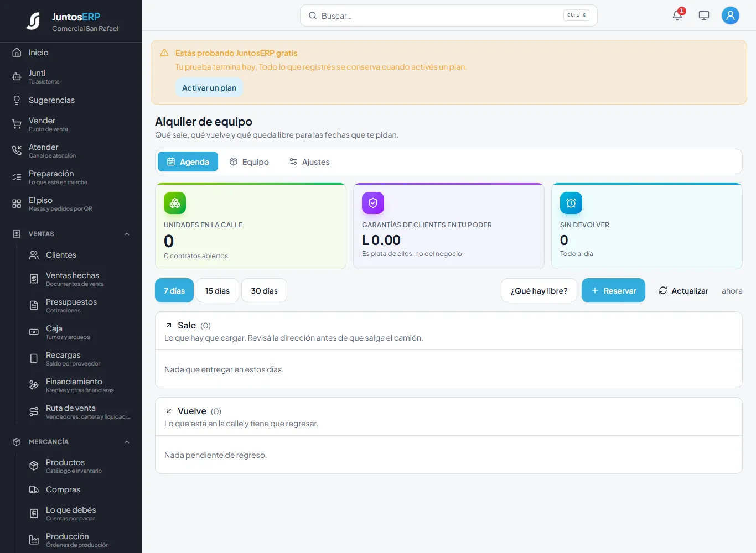Click the Recargas phone device icon
The width and height of the screenshot is (756, 553).
pyautogui.click(x=34, y=358)
